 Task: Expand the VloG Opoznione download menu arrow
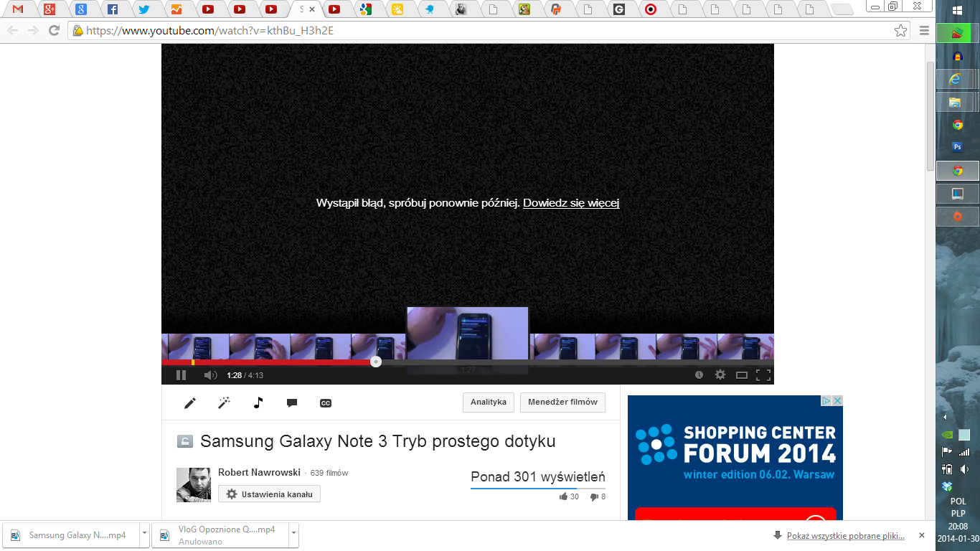coord(293,535)
